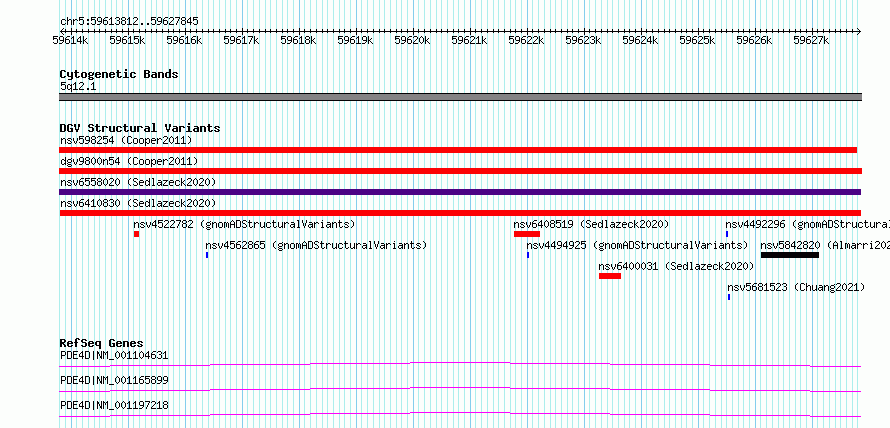Viewport: 890px width, 428px height.
Task: Click the PDE4D|NM_001165899 transcript line
Action: click(x=460, y=389)
